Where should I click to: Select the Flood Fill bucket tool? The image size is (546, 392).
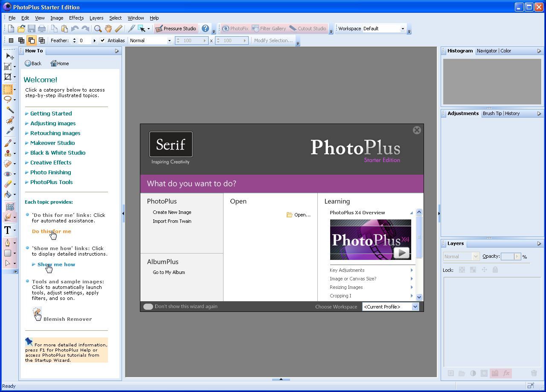pyautogui.click(x=8, y=194)
